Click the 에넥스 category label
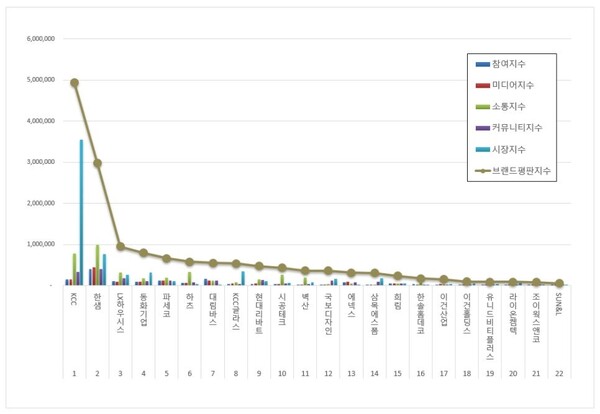Viewport: 600px width, 414px height. point(351,305)
